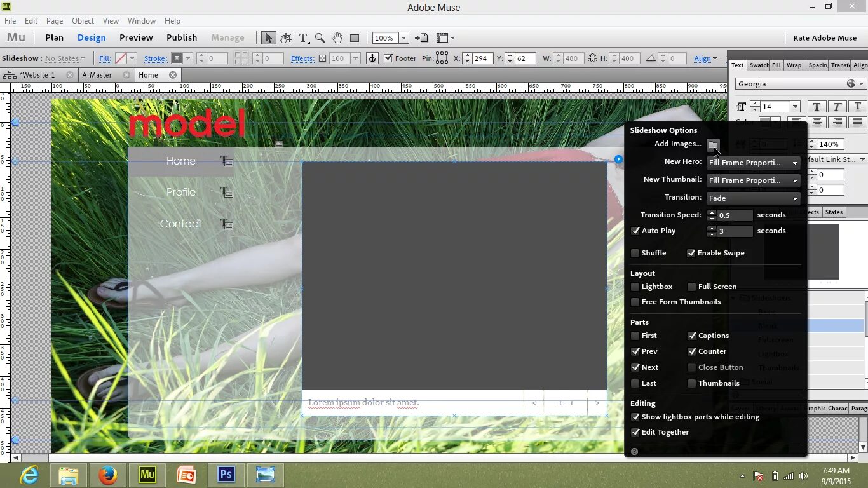This screenshot has width=868, height=488.
Task: Apply underline text style
Action: [858, 107]
